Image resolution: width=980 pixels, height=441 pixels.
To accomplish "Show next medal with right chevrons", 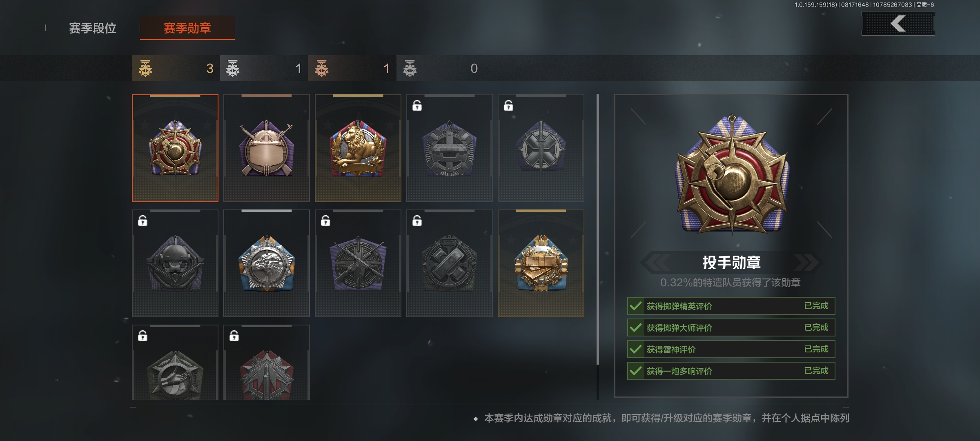I will [x=806, y=262].
